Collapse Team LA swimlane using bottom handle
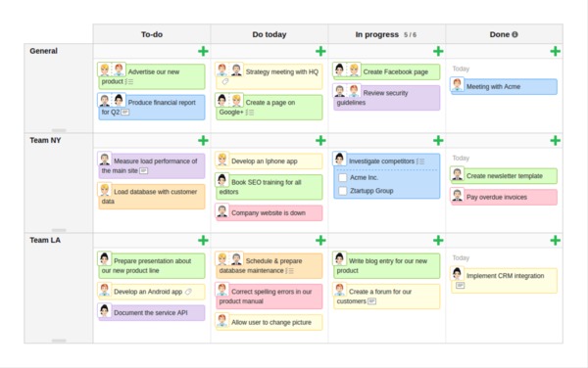 59,341
